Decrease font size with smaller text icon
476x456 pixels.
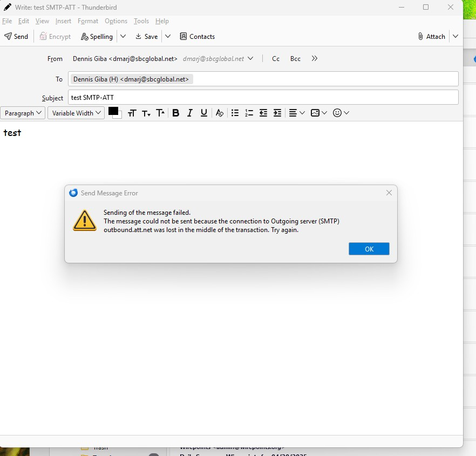[146, 113]
